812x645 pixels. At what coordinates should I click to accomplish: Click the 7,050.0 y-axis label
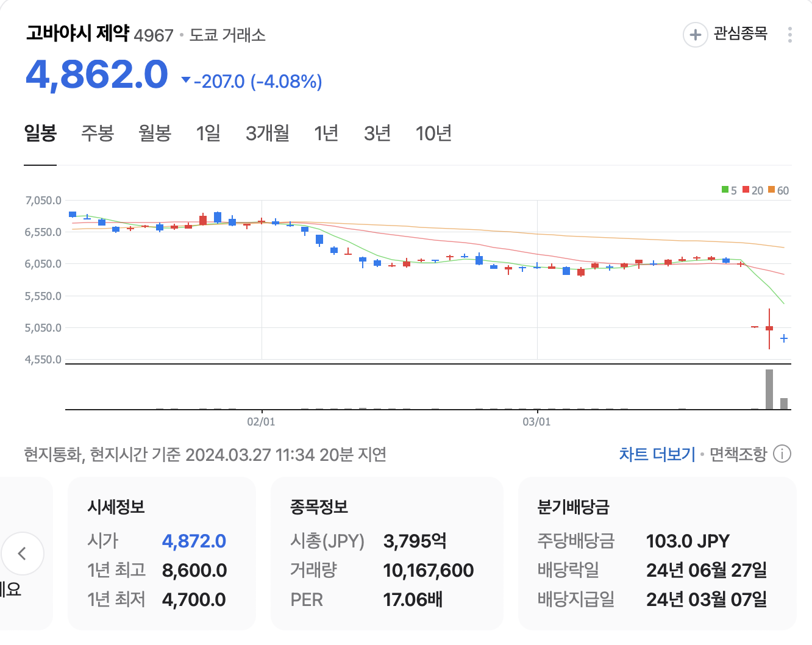pos(43,201)
